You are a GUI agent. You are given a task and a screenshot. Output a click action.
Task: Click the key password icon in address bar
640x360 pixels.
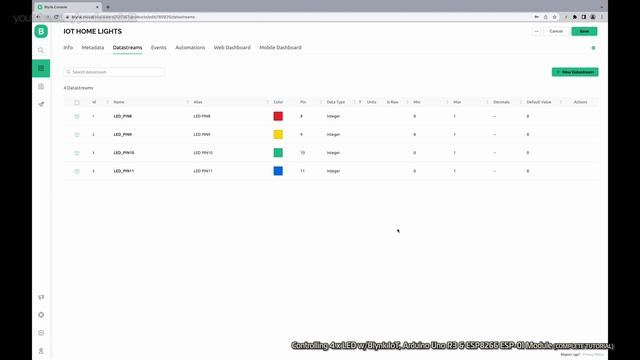(536, 17)
